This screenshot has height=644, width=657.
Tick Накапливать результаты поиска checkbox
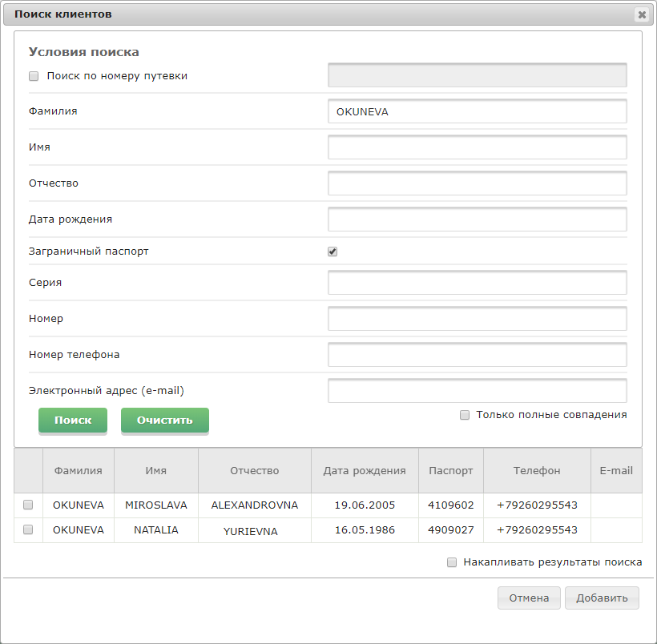click(452, 562)
